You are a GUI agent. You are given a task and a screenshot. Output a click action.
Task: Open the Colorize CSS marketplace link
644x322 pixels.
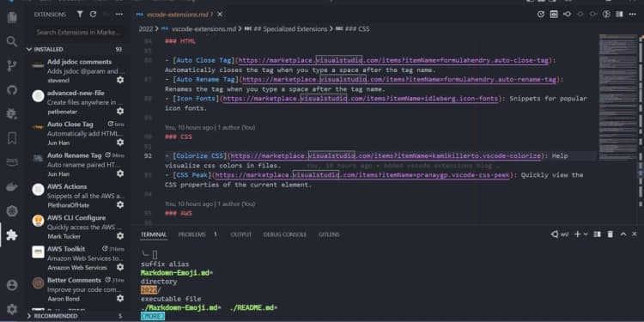pos(386,155)
